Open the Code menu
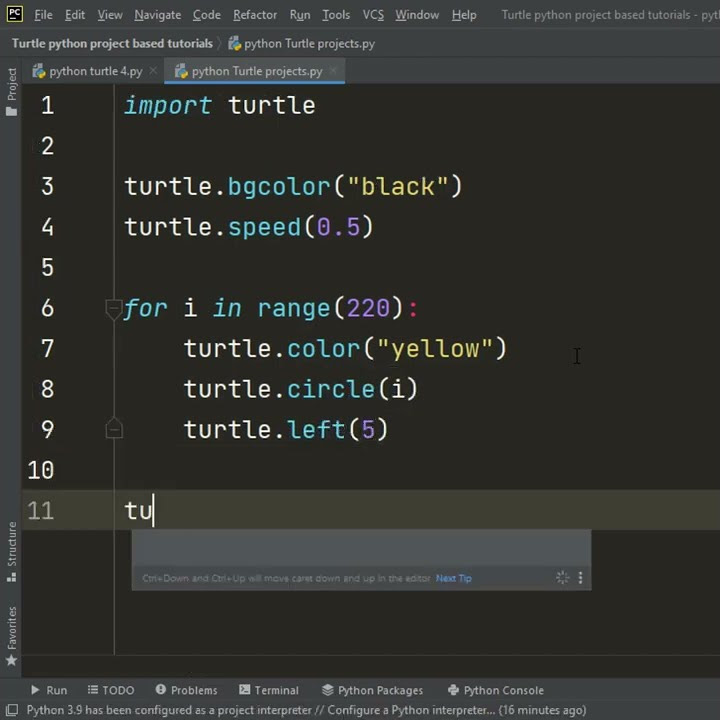The image size is (720, 720). (207, 15)
